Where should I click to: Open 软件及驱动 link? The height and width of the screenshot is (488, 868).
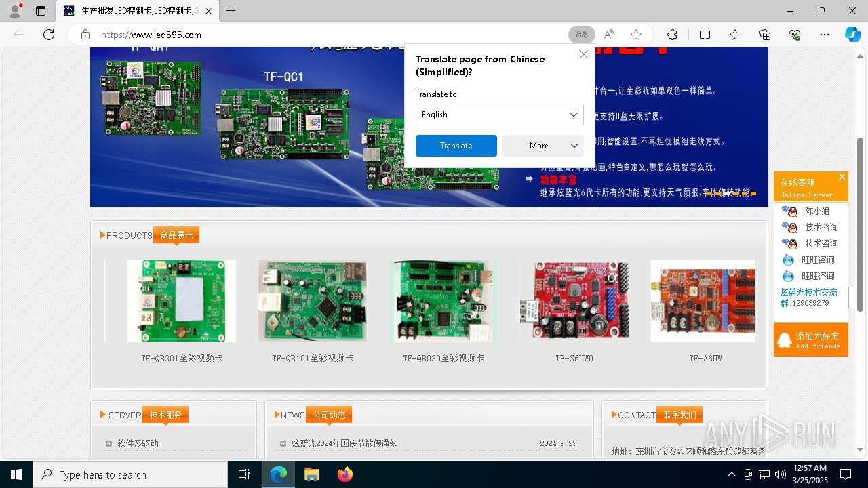point(138,443)
